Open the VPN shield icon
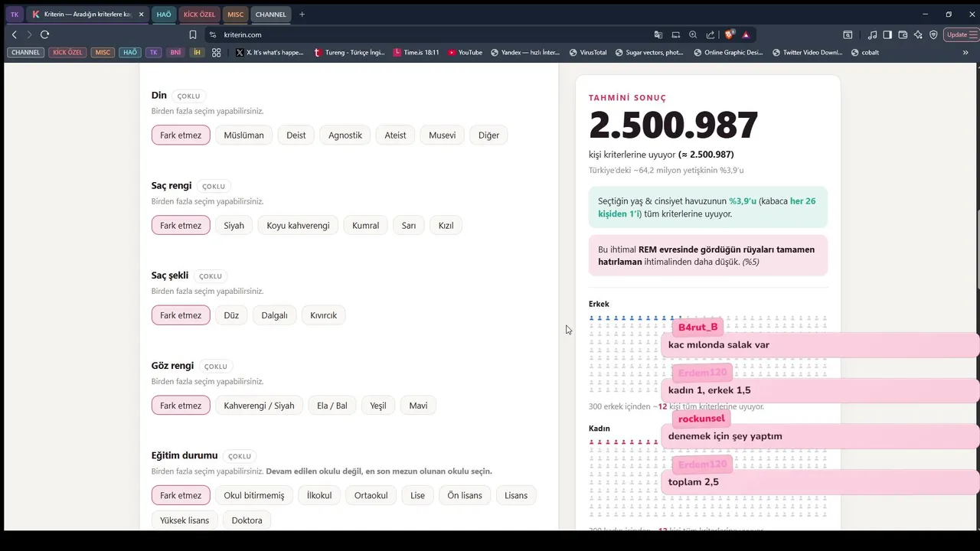980x551 pixels. point(933,34)
